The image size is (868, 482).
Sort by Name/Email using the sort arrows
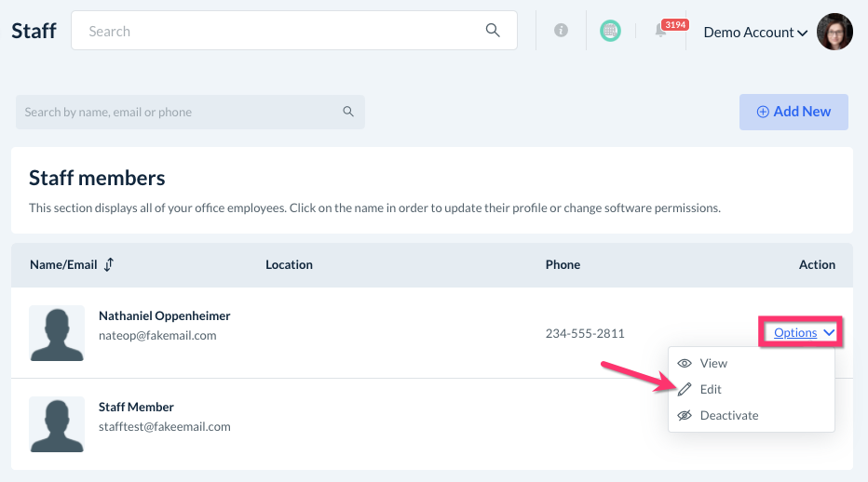click(x=109, y=264)
